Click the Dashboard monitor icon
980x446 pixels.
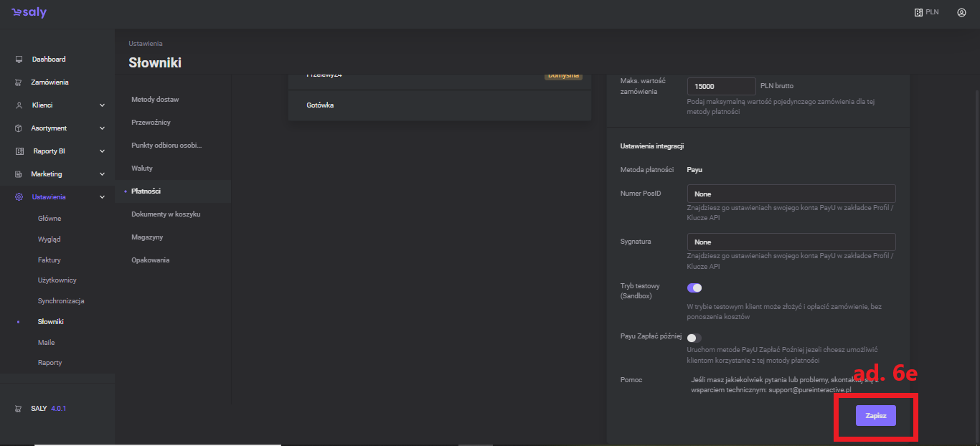point(19,60)
